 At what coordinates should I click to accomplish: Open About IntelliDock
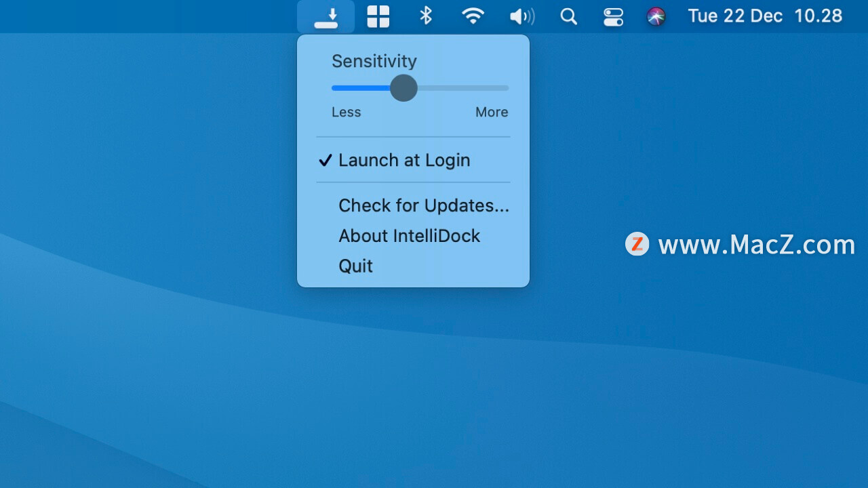point(413,236)
